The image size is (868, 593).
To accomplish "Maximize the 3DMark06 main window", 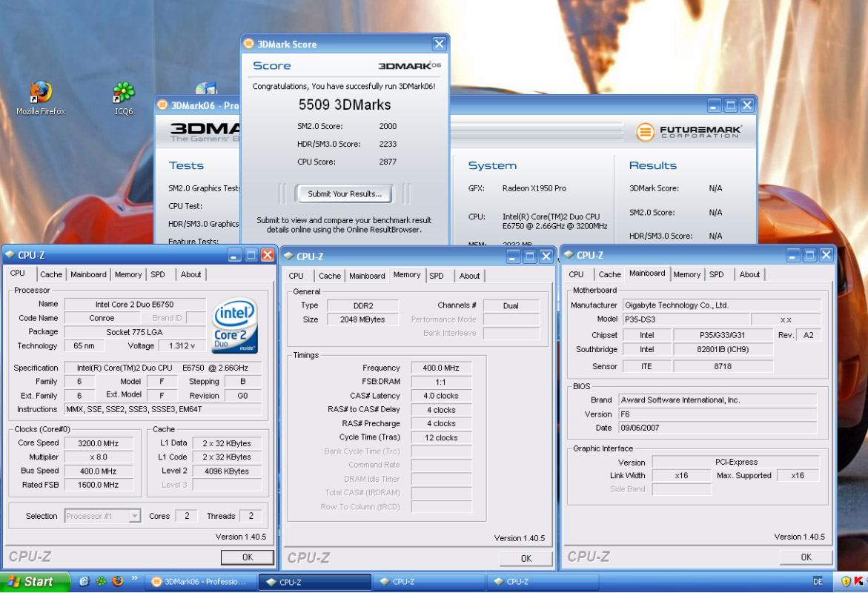I will click(x=731, y=105).
